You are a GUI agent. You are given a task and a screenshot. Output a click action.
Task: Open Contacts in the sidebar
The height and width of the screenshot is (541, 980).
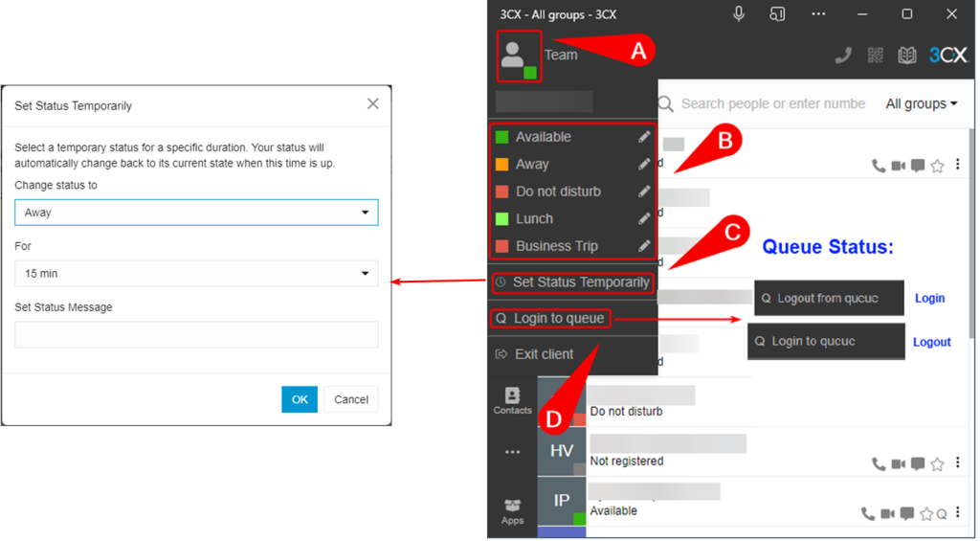(513, 401)
